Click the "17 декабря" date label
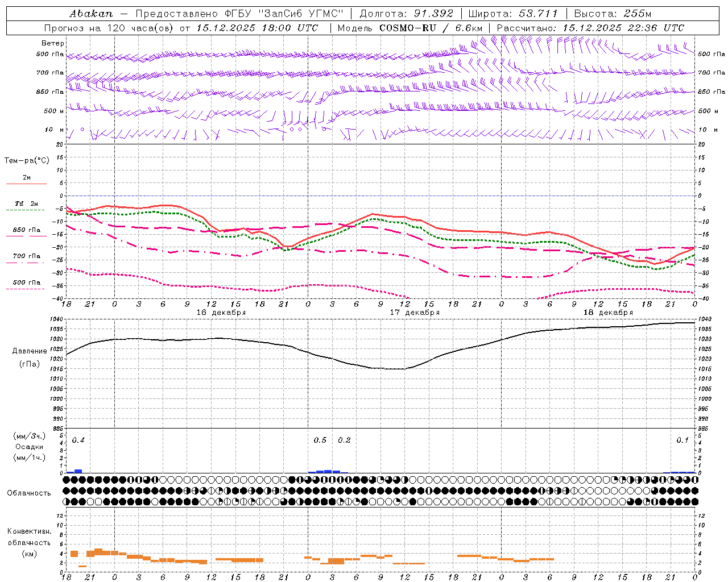728x582 pixels. pos(415,313)
